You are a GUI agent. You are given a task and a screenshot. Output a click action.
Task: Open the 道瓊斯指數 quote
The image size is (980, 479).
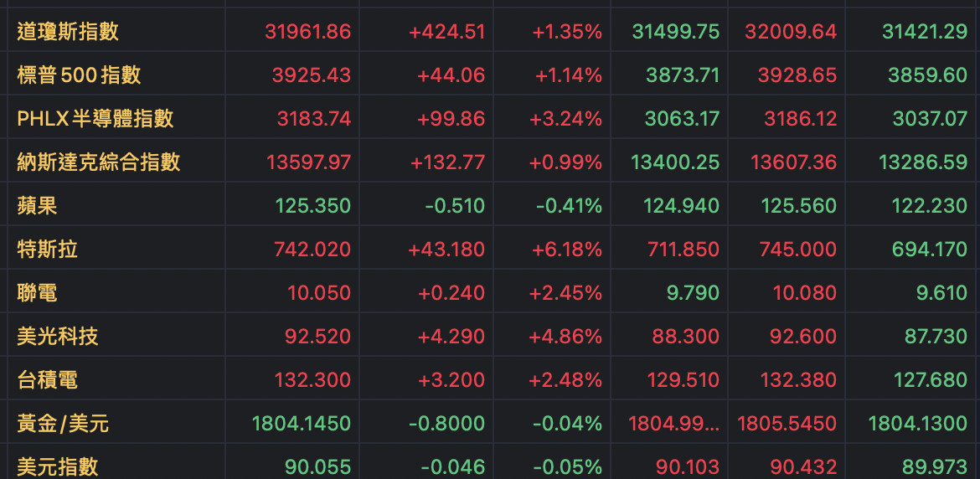(68, 32)
